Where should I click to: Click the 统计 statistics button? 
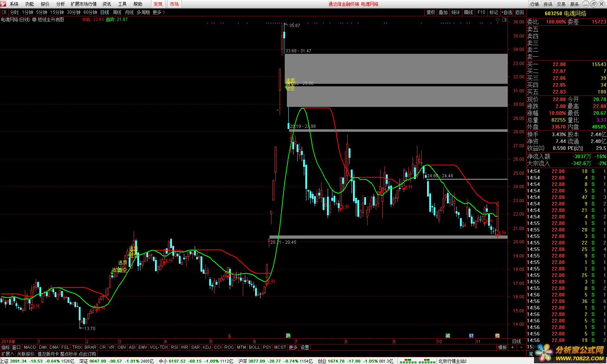tap(456, 12)
